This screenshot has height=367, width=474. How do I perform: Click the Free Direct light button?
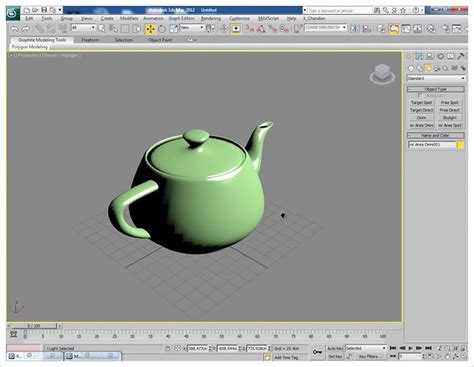coord(450,110)
